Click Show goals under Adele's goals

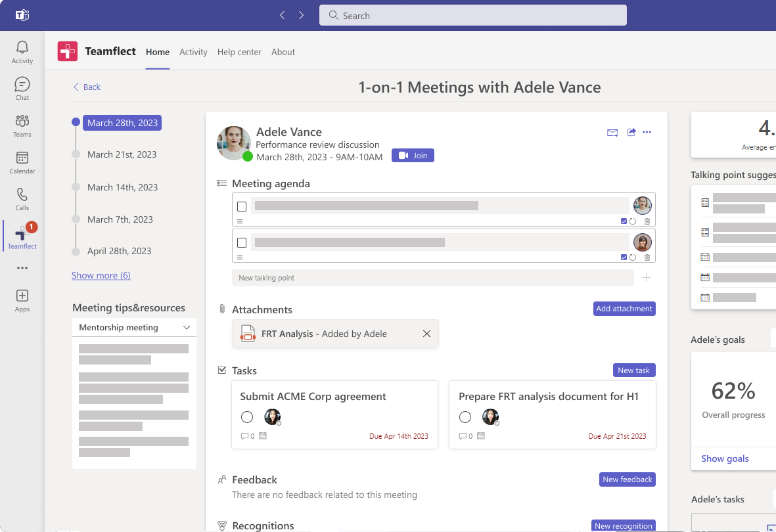[x=724, y=458]
